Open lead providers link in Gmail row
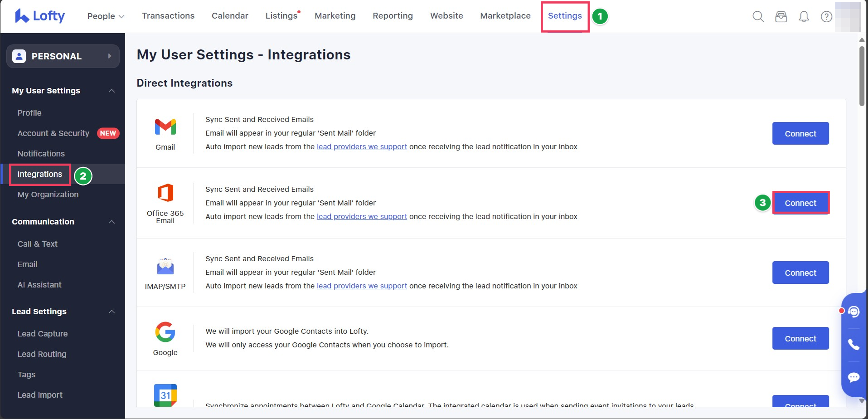The image size is (868, 419). coord(362,147)
